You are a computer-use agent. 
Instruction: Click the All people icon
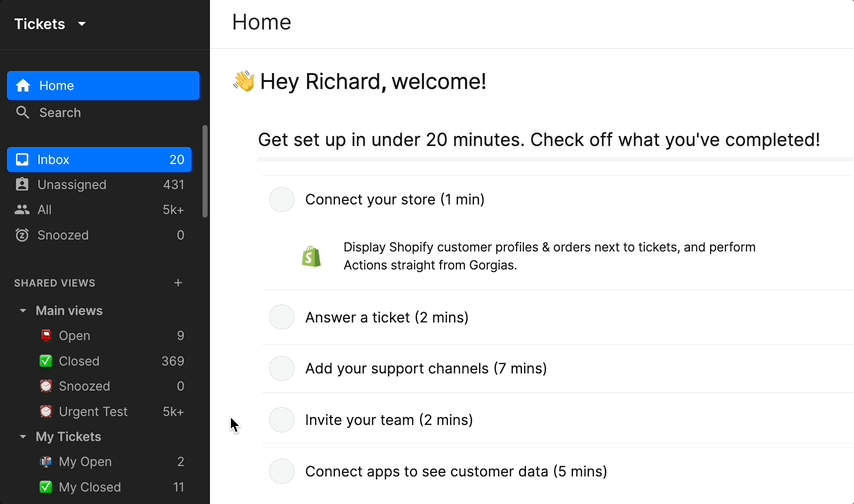coord(22,209)
